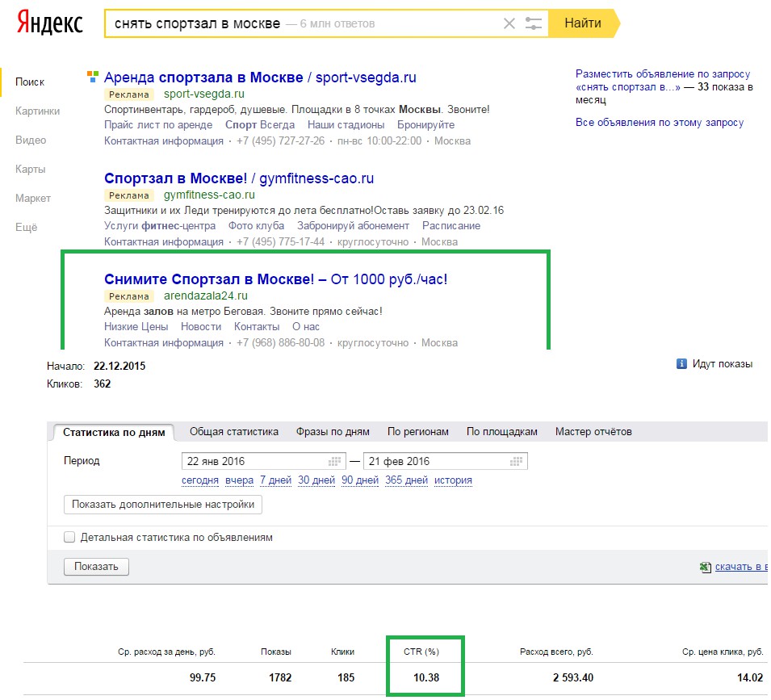Open search settings sliders icon
This screenshot has width=771, height=700.
[534, 23]
